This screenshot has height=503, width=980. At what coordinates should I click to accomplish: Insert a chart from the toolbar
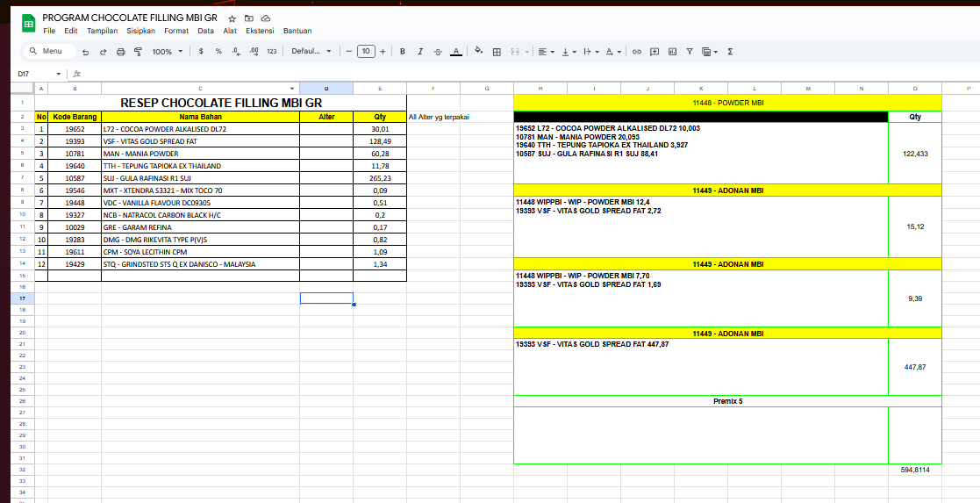(672, 52)
